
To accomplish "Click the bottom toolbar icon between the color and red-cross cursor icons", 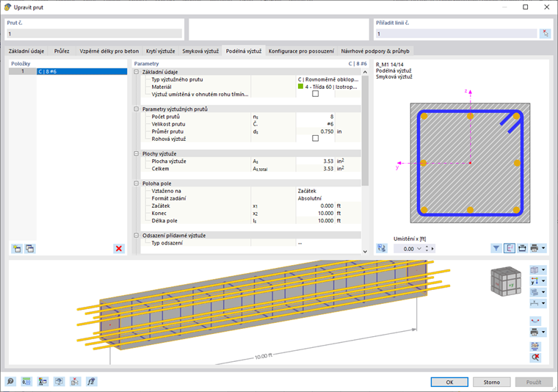I will click(x=59, y=382).
